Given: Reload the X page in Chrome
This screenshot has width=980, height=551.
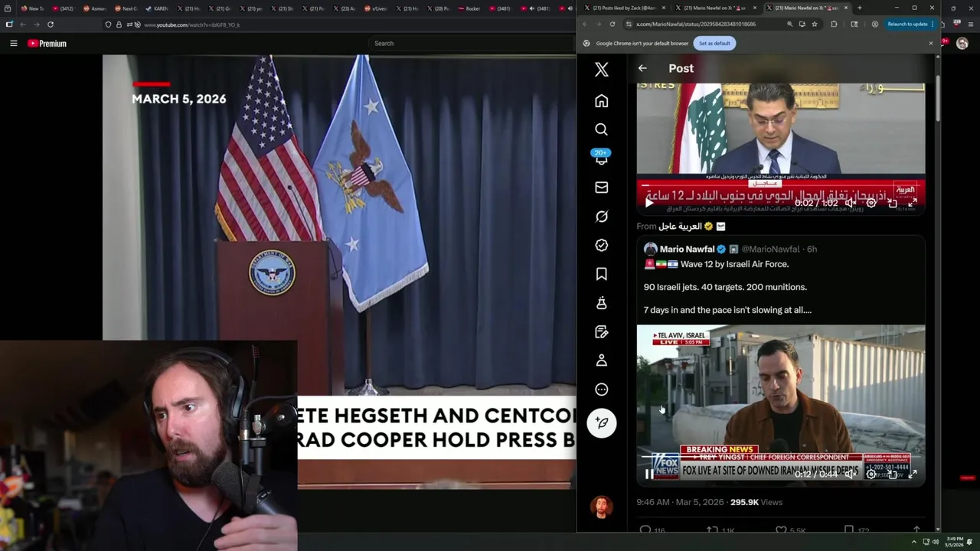Looking at the screenshot, I should [612, 24].
